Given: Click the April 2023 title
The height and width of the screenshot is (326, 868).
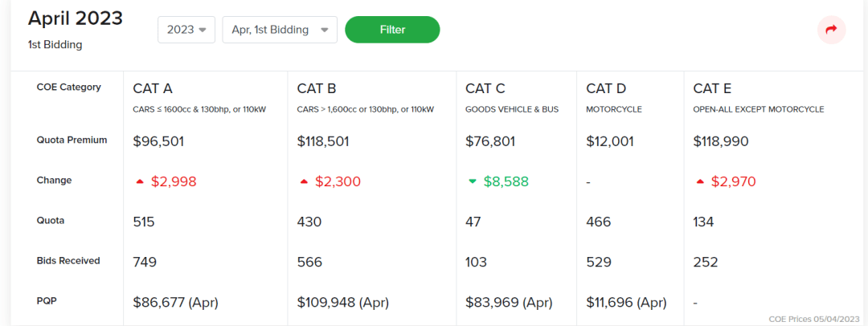Looking at the screenshot, I should (76, 18).
